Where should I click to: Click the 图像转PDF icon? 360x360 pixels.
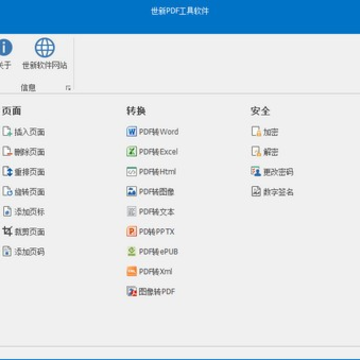[x=132, y=291]
